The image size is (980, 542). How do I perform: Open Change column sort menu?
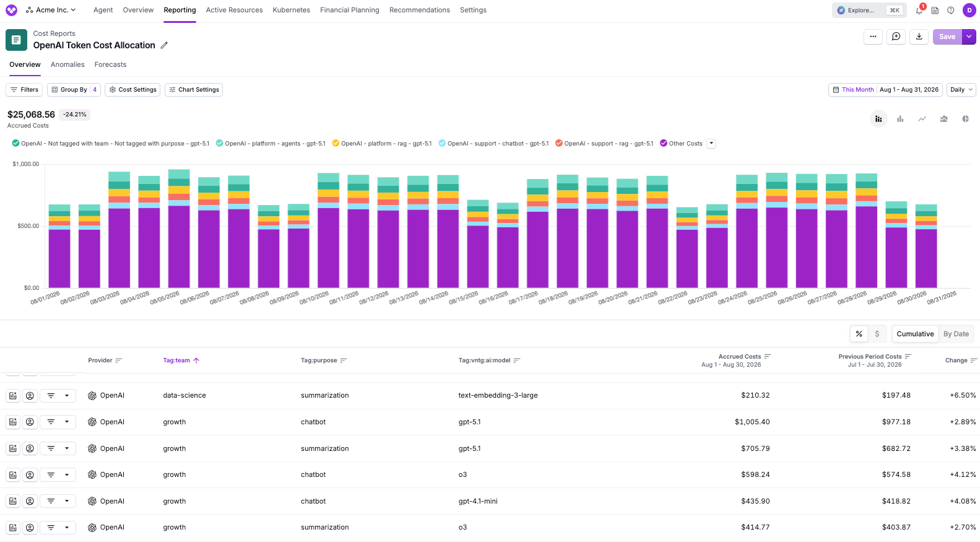click(974, 361)
